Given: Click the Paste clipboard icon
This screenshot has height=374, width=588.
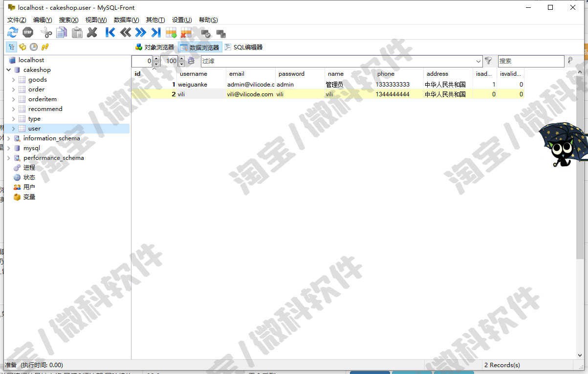Looking at the screenshot, I should 77,33.
